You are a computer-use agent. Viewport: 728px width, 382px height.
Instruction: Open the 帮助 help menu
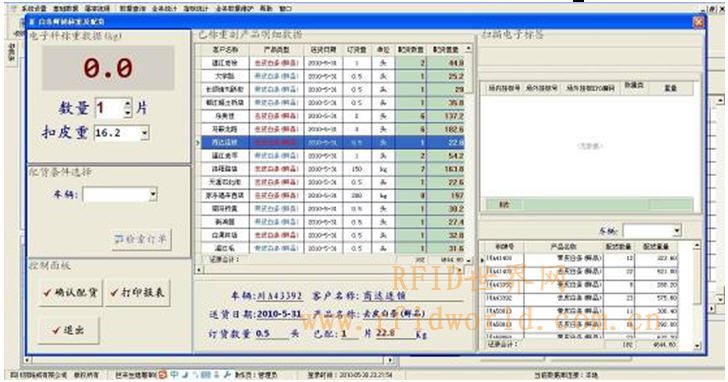(x=266, y=8)
